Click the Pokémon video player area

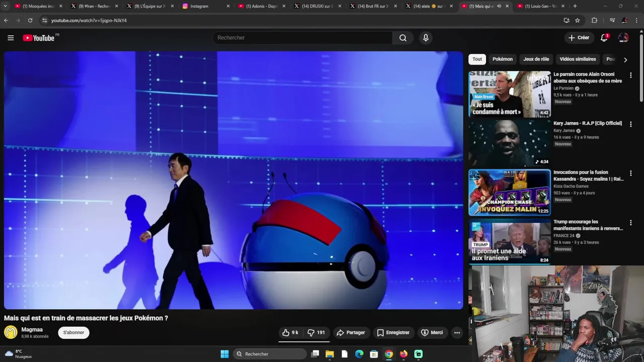click(x=233, y=180)
